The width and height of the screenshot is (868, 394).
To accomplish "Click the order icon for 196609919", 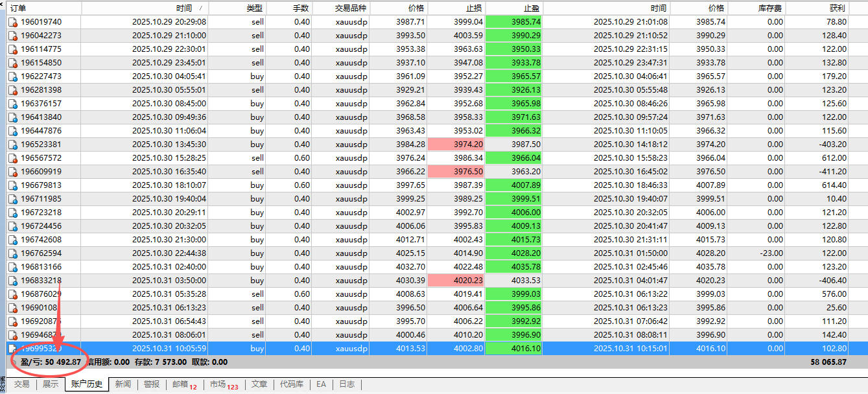I will [x=12, y=172].
